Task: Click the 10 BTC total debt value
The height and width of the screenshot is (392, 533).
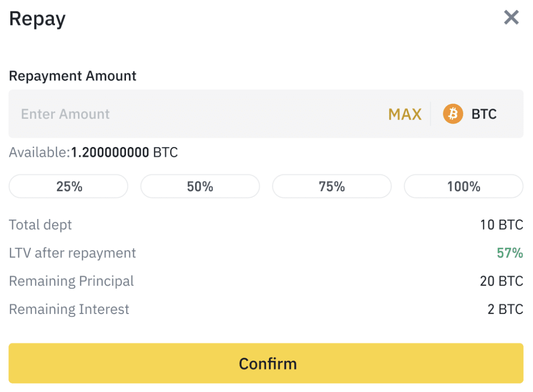Action: pos(502,225)
